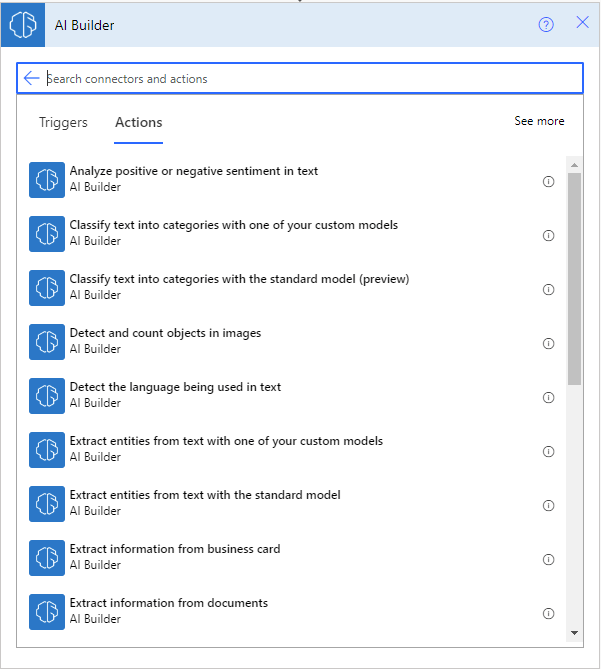Open info for Extract information from business card

pyautogui.click(x=548, y=560)
